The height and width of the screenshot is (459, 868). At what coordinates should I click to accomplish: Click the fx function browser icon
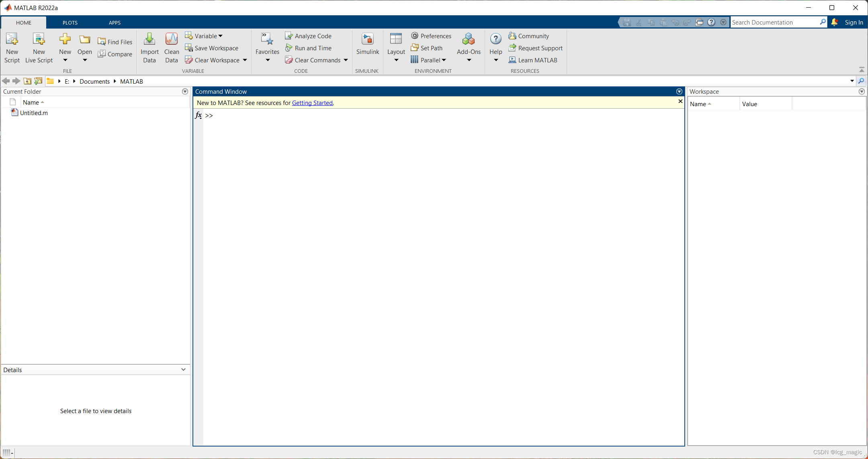[x=198, y=115]
